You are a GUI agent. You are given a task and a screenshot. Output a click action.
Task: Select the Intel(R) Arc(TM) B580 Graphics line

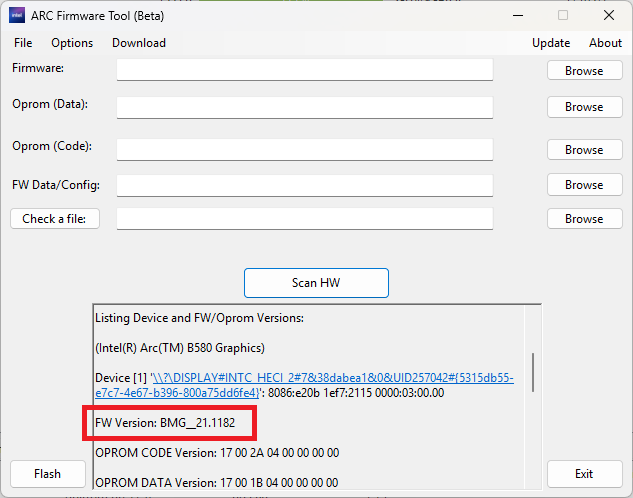[180, 348]
